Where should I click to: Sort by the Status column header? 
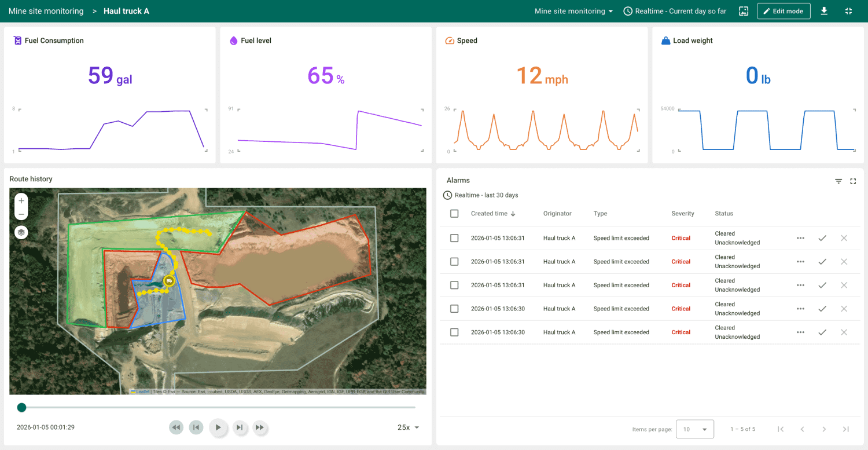point(724,214)
